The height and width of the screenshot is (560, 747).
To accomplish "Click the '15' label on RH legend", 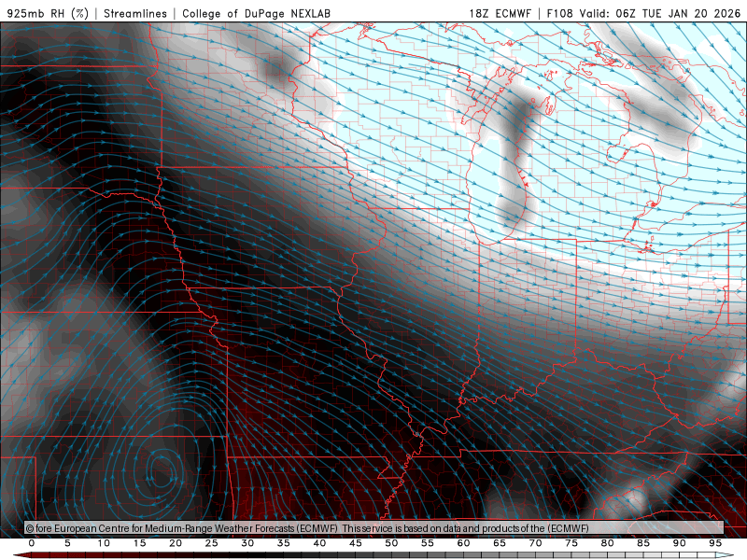I will coord(139,543).
